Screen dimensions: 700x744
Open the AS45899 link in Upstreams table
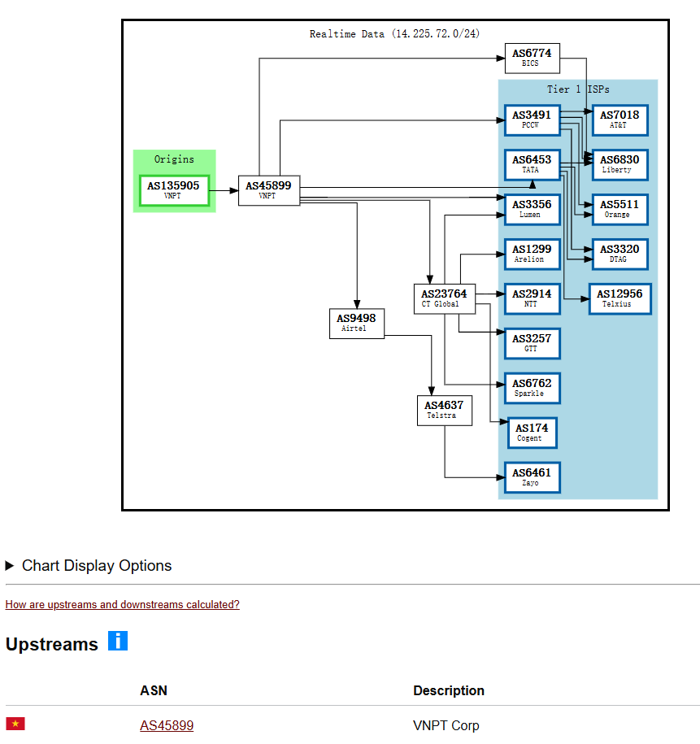tap(167, 725)
